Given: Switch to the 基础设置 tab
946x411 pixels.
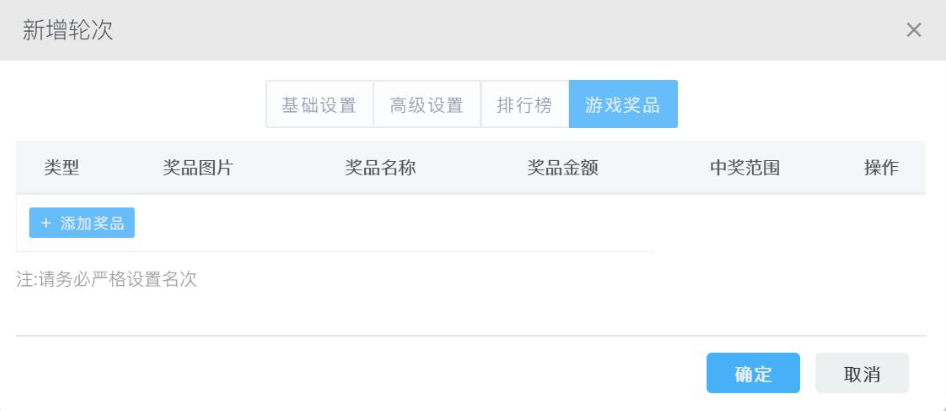Looking at the screenshot, I should [x=320, y=104].
